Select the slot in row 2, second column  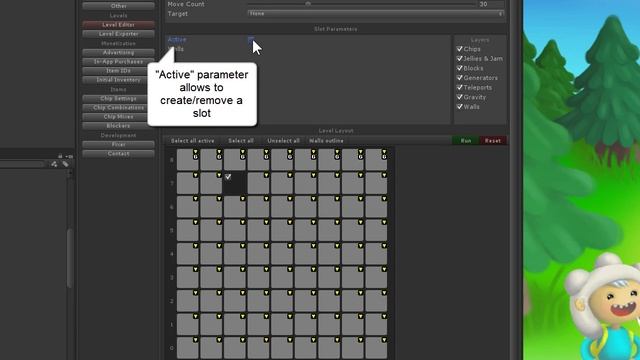(211, 301)
